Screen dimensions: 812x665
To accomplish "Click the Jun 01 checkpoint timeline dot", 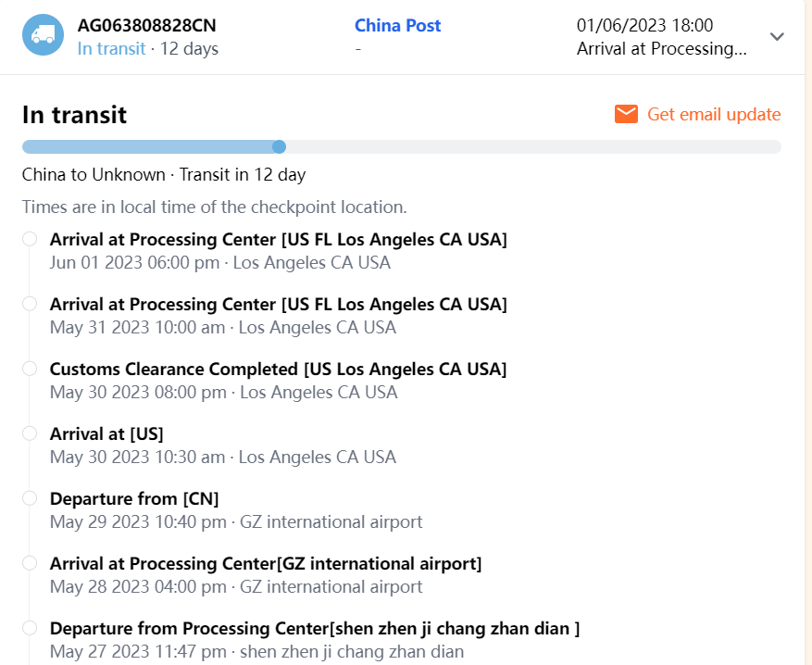I will point(30,239).
